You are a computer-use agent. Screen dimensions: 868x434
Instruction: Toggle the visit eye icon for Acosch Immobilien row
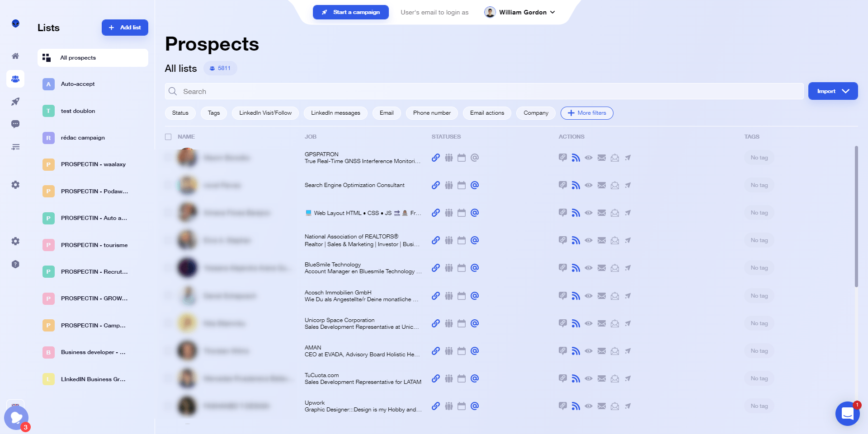(589, 296)
